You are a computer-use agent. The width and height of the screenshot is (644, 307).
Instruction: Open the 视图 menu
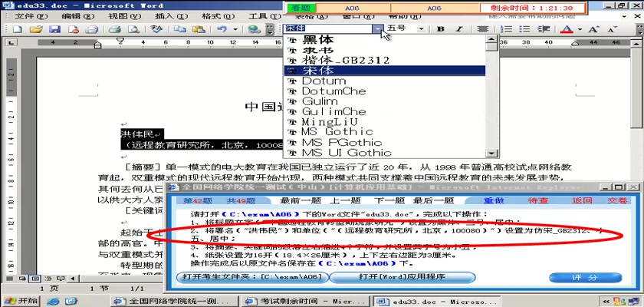pyautogui.click(x=124, y=16)
